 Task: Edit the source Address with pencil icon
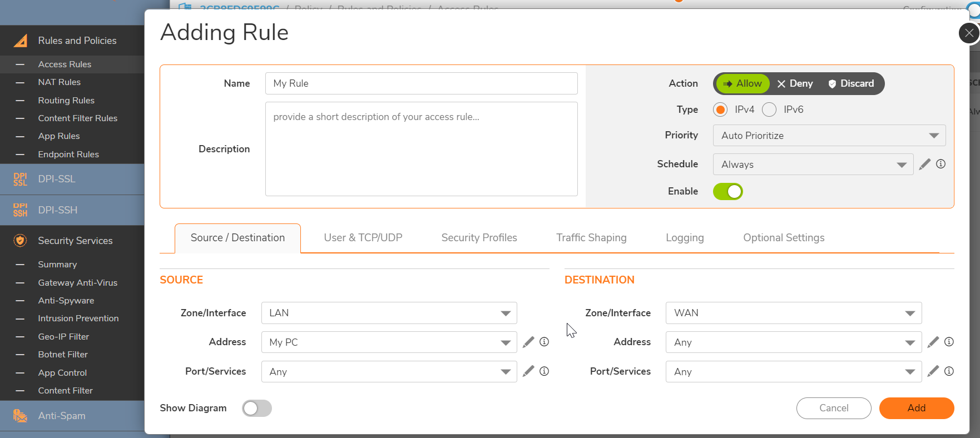[528, 342]
